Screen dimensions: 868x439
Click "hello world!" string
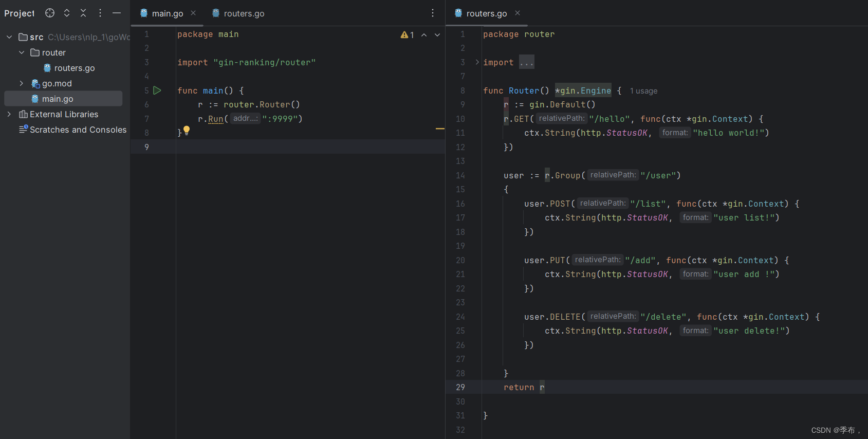click(x=728, y=133)
